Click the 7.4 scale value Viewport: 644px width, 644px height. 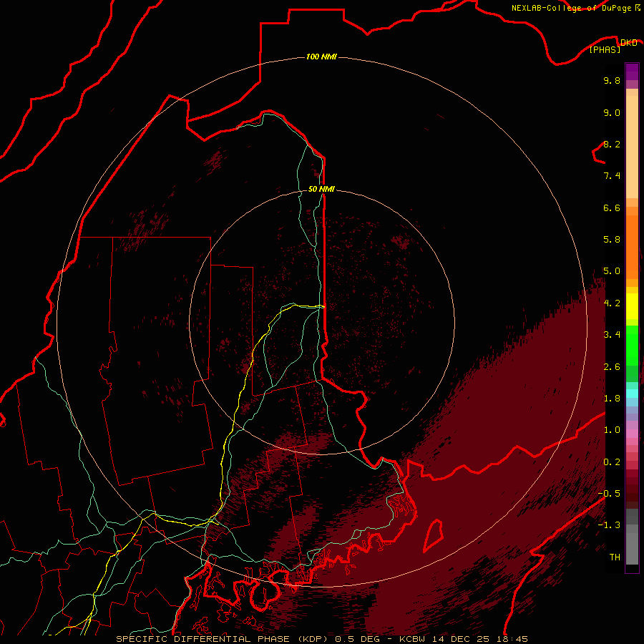point(612,176)
